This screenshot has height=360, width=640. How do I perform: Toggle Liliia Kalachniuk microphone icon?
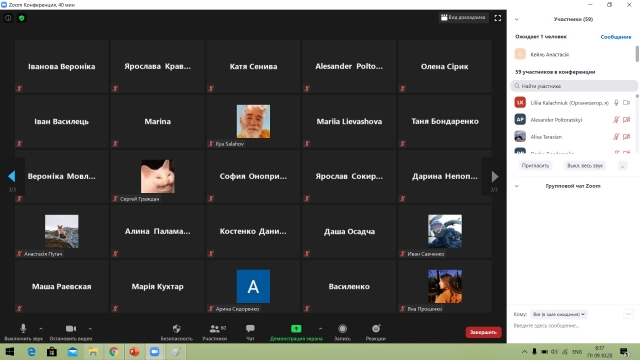(x=616, y=103)
